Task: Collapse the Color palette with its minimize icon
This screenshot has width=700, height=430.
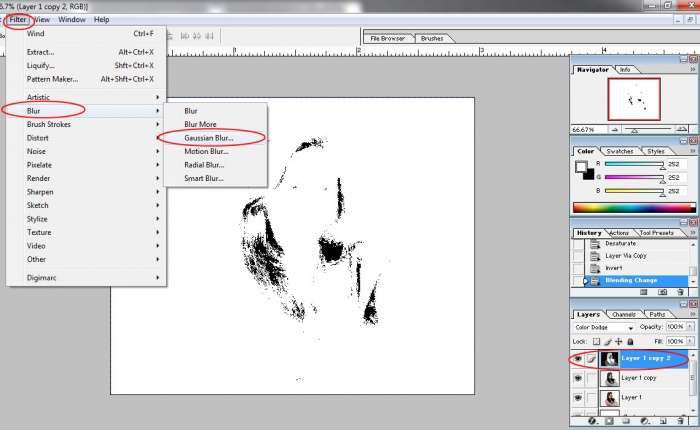Action: (683, 141)
